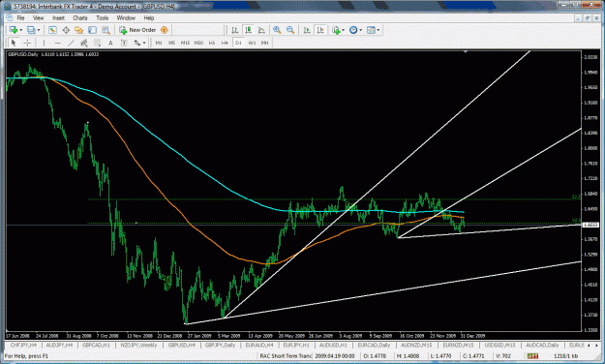Screen dimensions: 605x364
Task: Click the connection status bars indicator
Action: point(532,356)
